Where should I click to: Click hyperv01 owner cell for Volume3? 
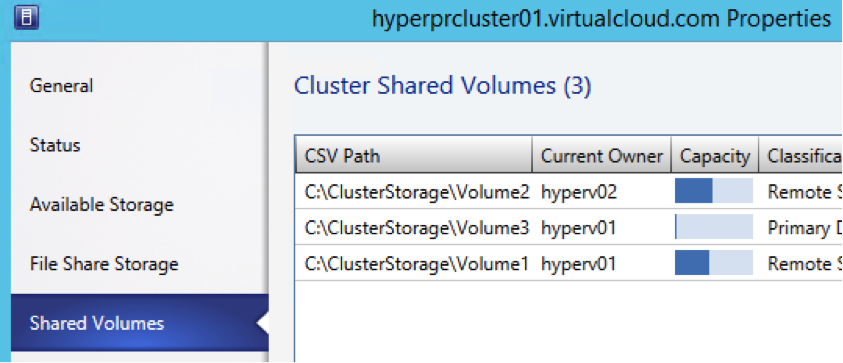point(578,228)
